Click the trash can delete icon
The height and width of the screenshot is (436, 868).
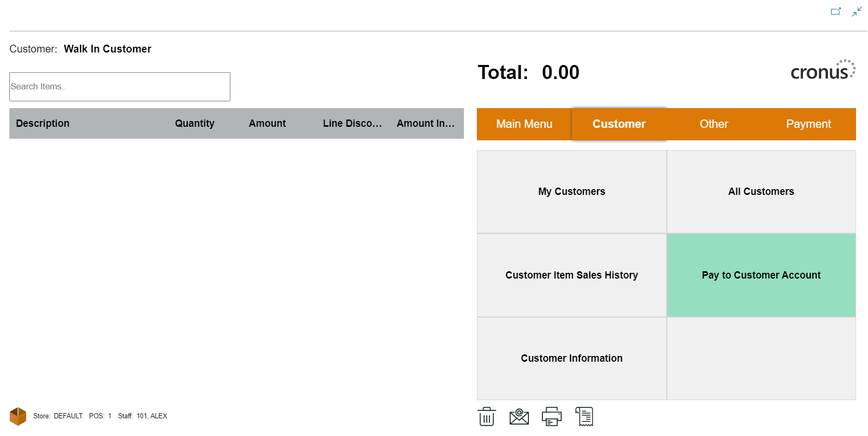pyautogui.click(x=486, y=416)
